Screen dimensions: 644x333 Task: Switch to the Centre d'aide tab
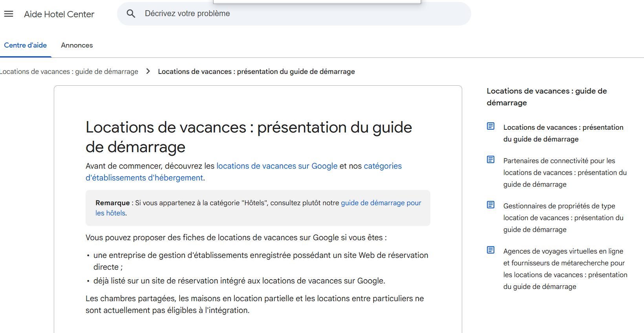click(26, 45)
